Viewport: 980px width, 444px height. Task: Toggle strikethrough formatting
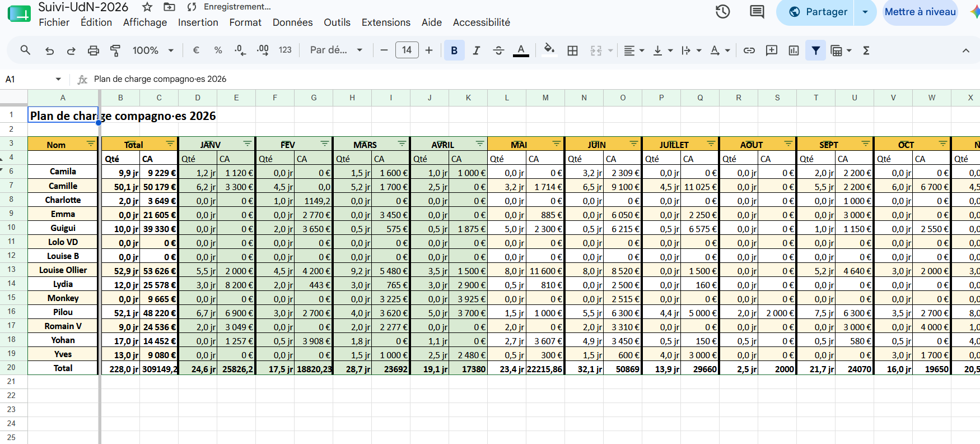coord(498,50)
